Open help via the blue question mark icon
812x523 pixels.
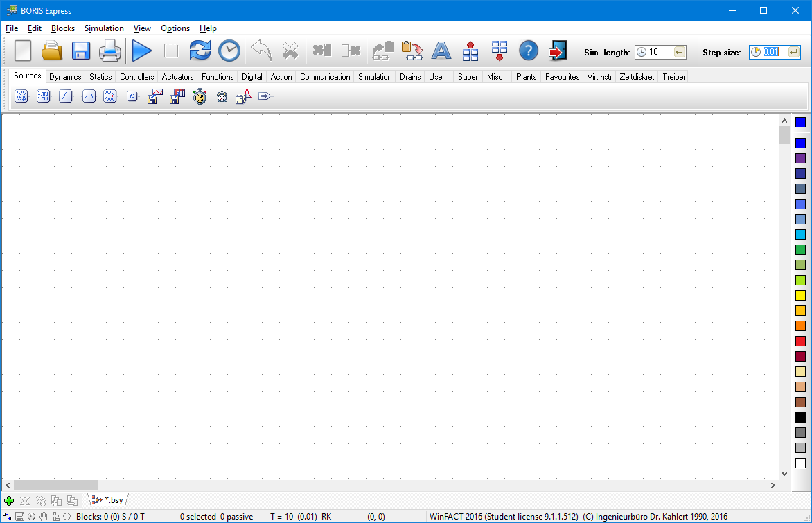(528, 51)
